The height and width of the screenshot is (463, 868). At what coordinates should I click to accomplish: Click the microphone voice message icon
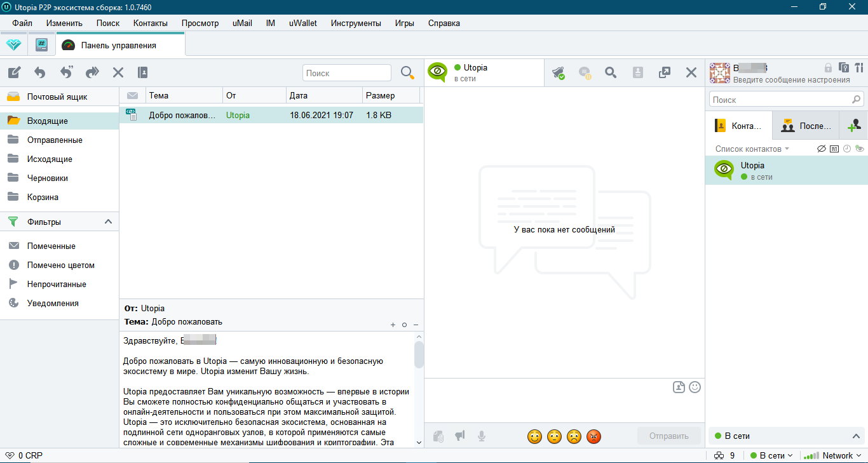coord(482,436)
